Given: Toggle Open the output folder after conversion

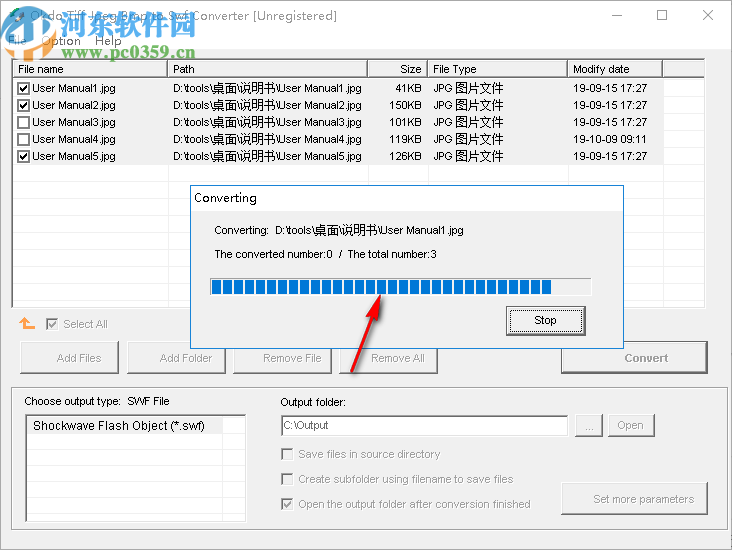Looking at the screenshot, I should pyautogui.click(x=287, y=504).
